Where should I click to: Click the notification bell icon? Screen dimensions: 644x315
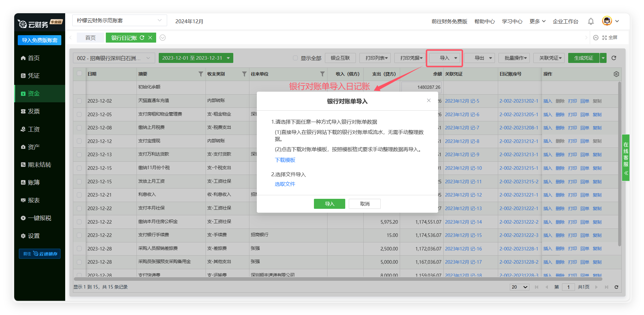[591, 21]
